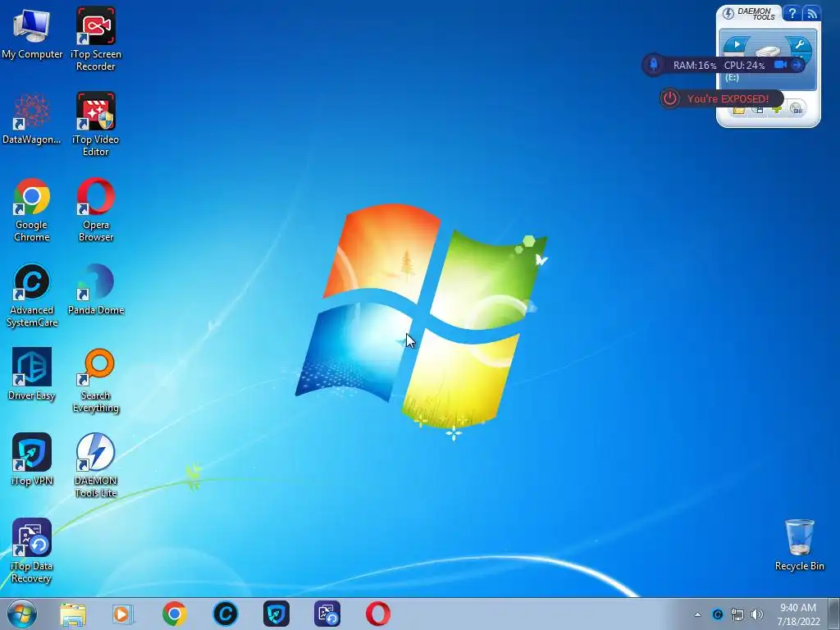Open the network status tray icon
The width and height of the screenshot is (840, 630).
click(737, 614)
